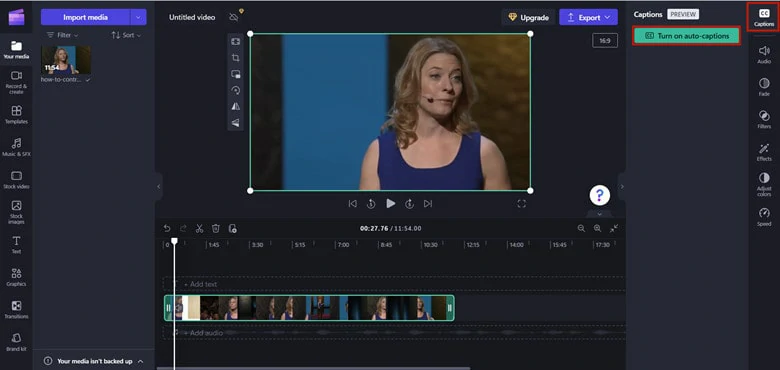
Task: Play the video preview
Action: click(x=391, y=203)
